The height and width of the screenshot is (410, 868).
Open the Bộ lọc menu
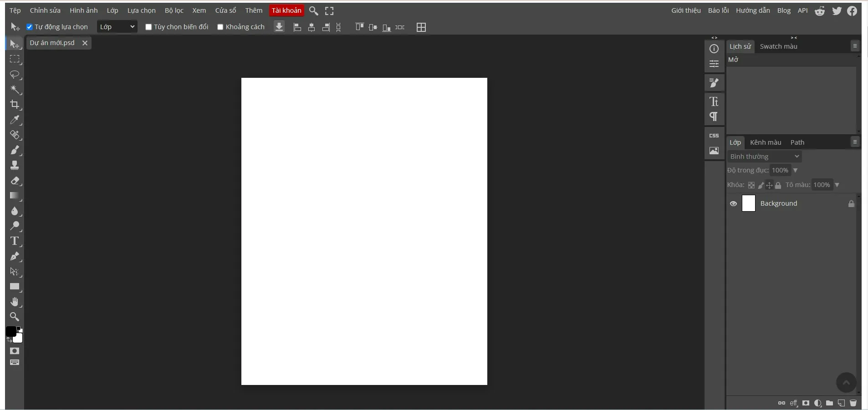[174, 10]
